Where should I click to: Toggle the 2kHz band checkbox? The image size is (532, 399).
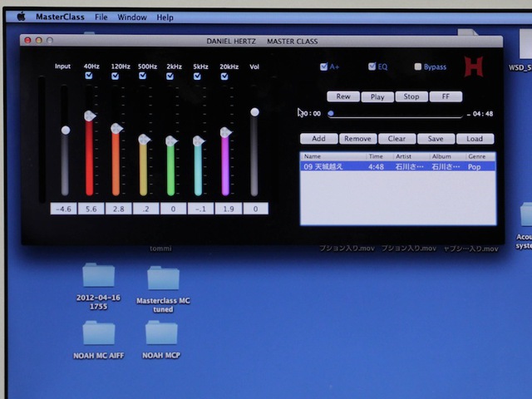click(170, 76)
